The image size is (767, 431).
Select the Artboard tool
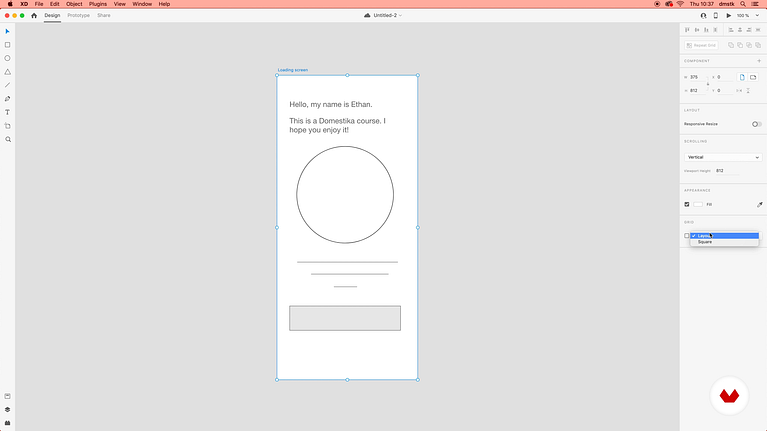click(7, 126)
